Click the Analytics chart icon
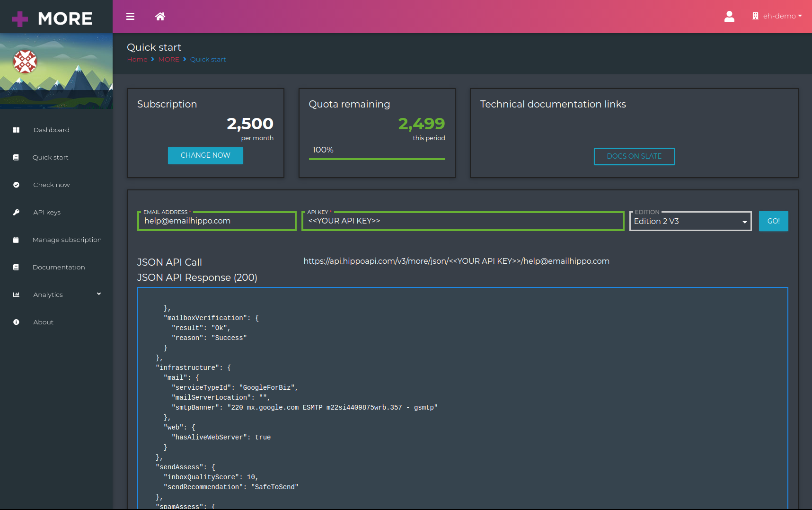The height and width of the screenshot is (510, 812). [17, 295]
